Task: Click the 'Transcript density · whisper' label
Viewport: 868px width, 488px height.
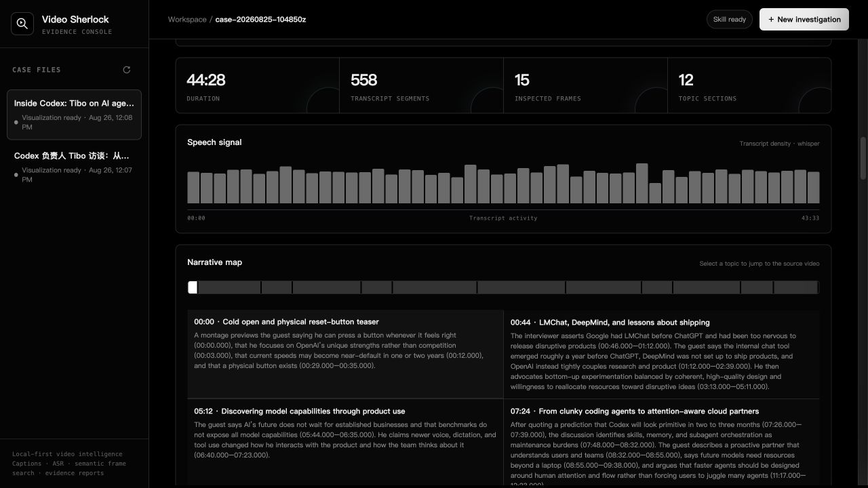Action: click(x=779, y=144)
